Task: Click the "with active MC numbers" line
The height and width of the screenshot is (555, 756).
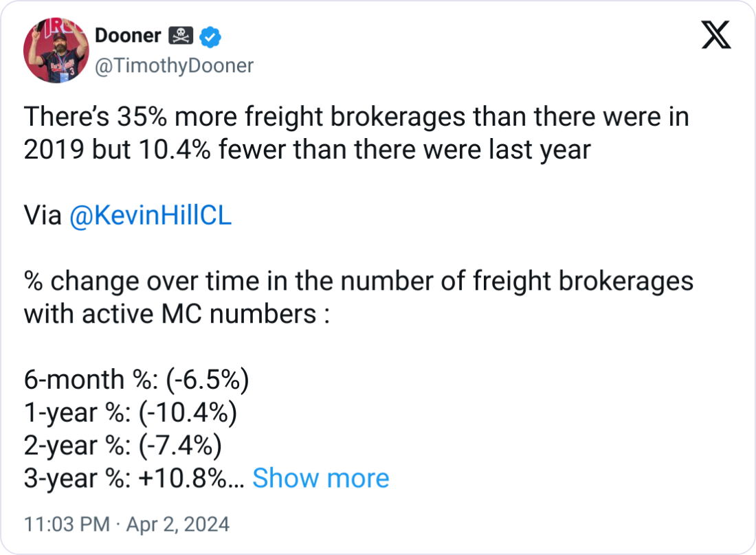Action: 177,315
